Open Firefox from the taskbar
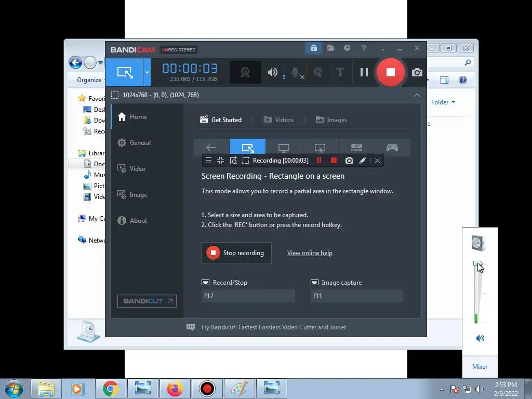532x399 pixels. pyautogui.click(x=175, y=389)
